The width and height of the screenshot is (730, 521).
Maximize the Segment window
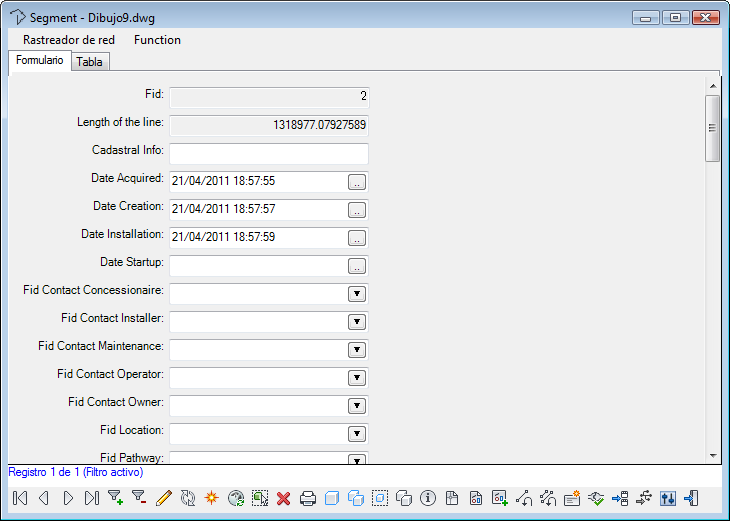(675, 18)
